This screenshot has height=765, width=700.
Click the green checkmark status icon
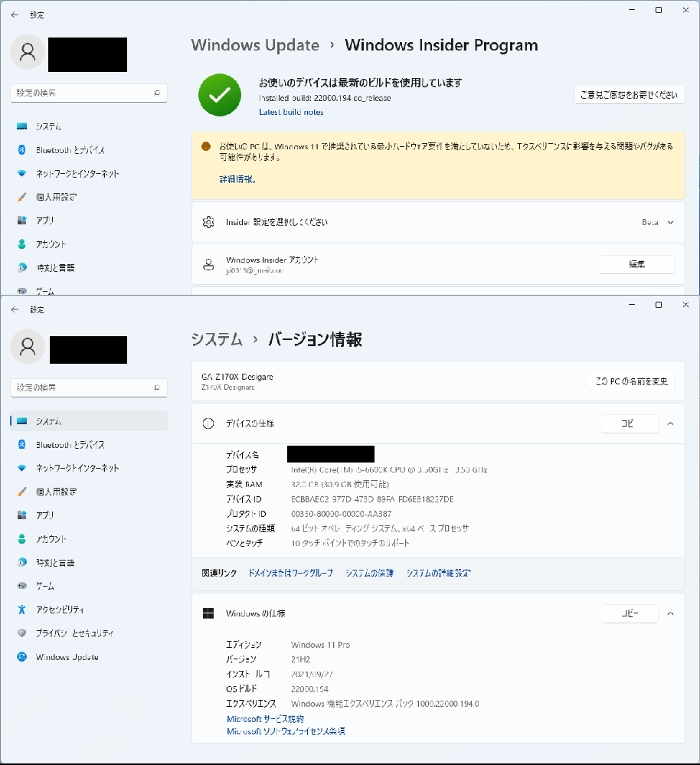click(220, 95)
